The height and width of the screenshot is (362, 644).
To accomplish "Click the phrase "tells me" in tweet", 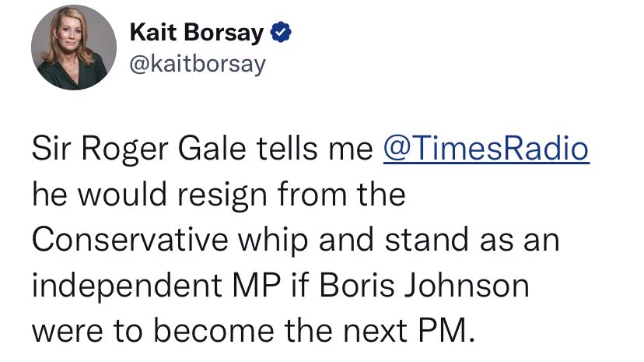I will point(314,149).
